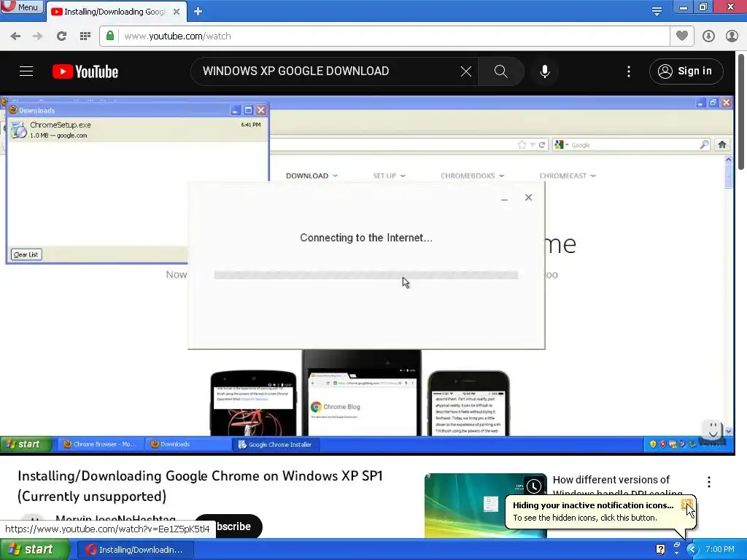Open Opera Speed Dial grid icon
The image size is (747, 560).
click(x=85, y=36)
